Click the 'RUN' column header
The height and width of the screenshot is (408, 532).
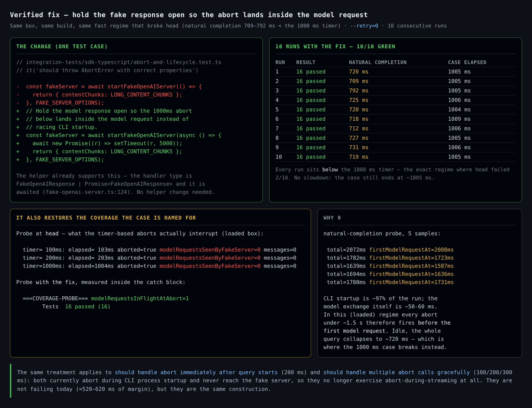click(x=280, y=62)
